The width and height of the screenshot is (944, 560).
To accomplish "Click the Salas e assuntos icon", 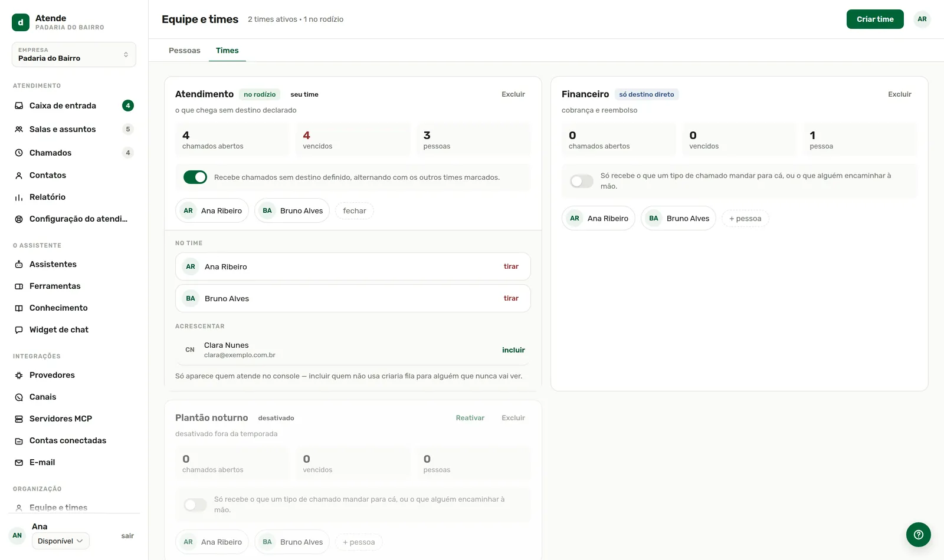I will (x=19, y=130).
